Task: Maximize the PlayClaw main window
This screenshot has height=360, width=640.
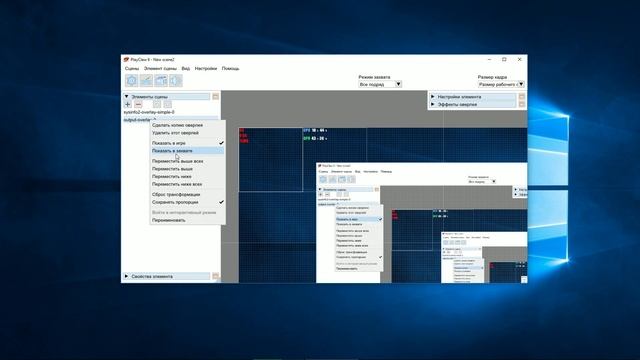Action: coord(504,60)
